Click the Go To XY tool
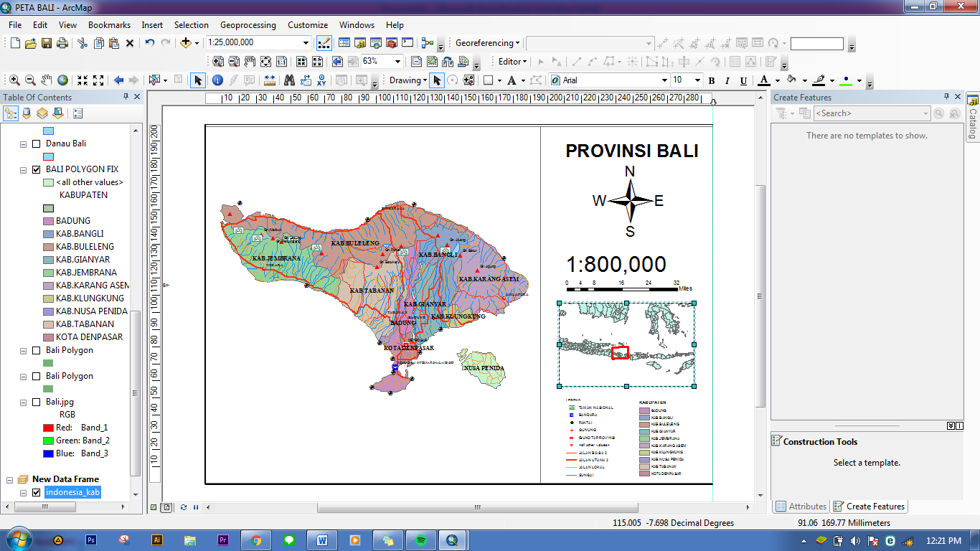Screen dimensions: 980x551 (x=322, y=80)
